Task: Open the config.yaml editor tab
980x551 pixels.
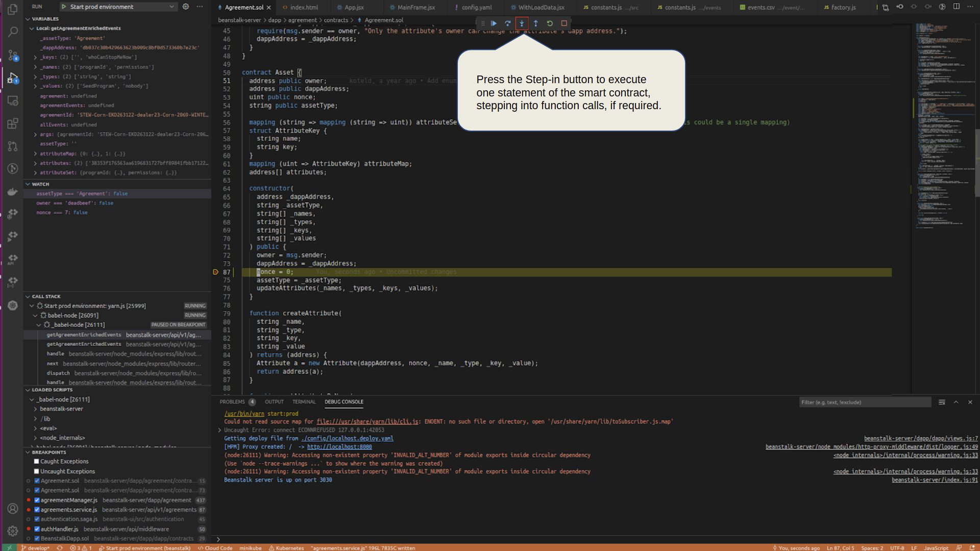Action: click(476, 8)
